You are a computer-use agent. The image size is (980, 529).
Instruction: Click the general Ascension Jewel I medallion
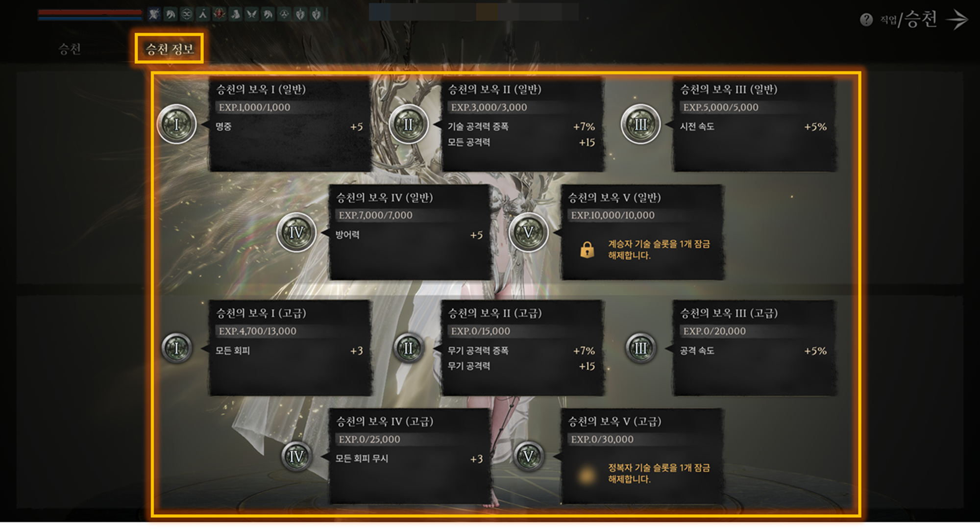click(177, 124)
